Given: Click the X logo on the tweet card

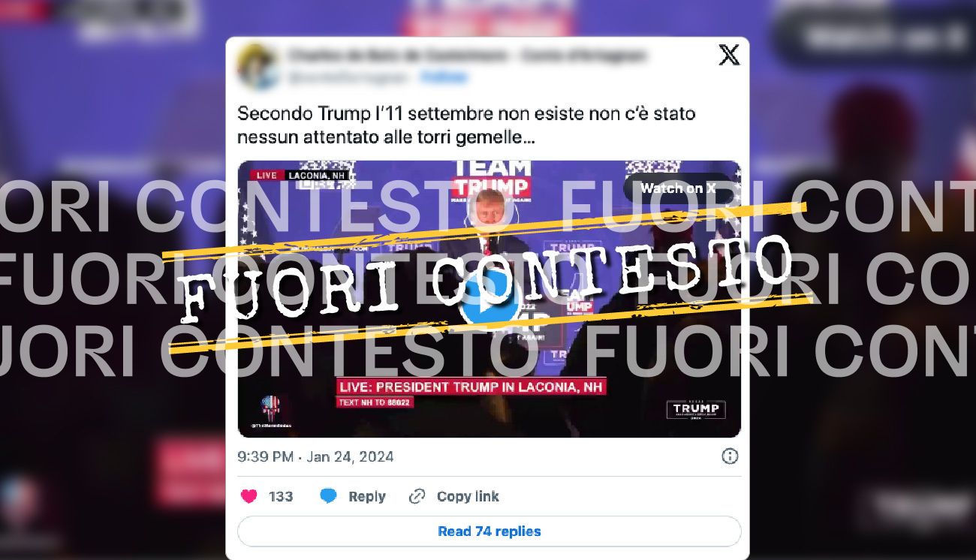Looking at the screenshot, I should click(728, 55).
